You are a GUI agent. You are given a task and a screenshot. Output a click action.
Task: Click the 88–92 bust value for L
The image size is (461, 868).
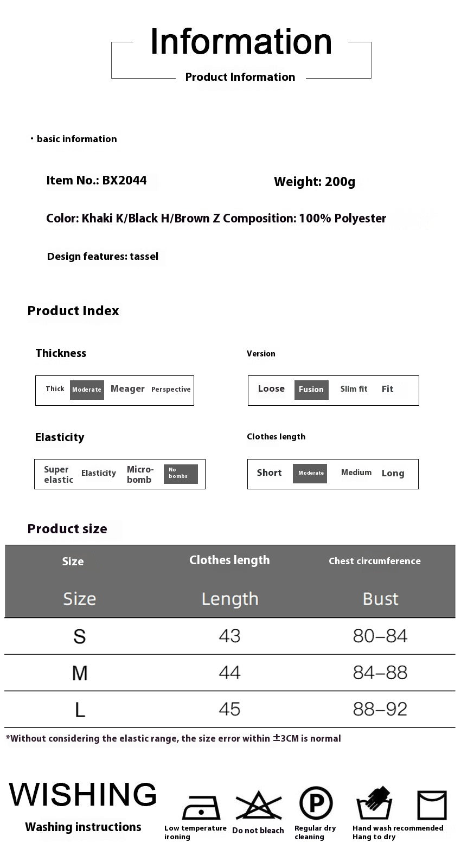pyautogui.click(x=380, y=709)
